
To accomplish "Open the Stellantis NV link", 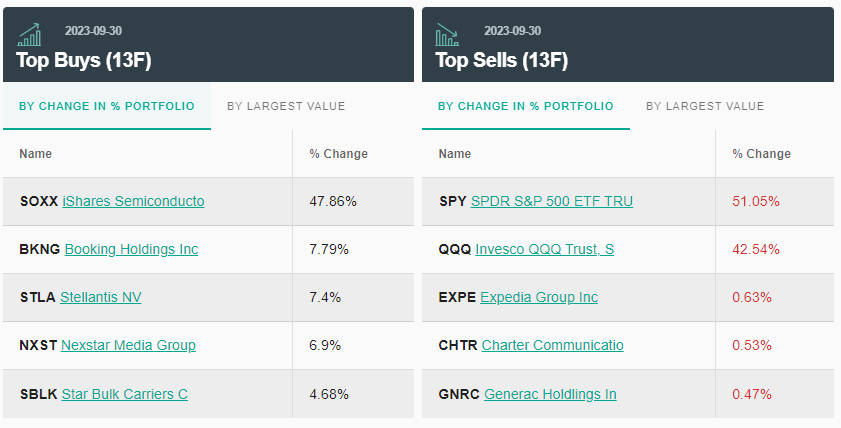I will coord(101,297).
